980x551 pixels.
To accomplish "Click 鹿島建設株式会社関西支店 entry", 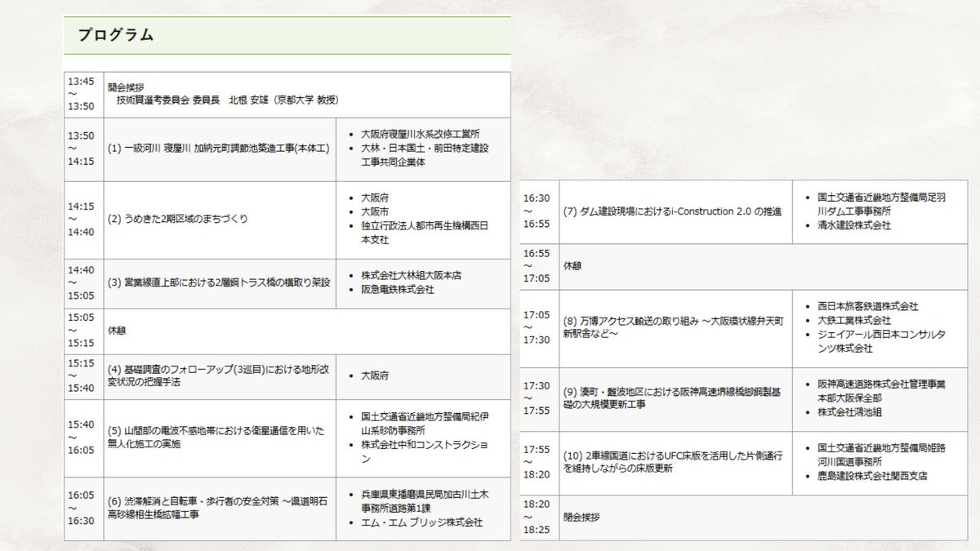I will pyautogui.click(x=872, y=475).
